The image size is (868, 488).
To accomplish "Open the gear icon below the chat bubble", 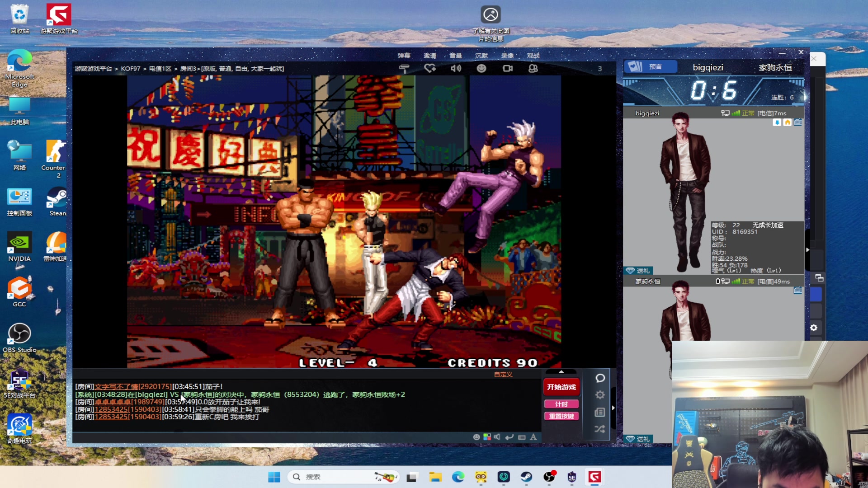I will (600, 395).
